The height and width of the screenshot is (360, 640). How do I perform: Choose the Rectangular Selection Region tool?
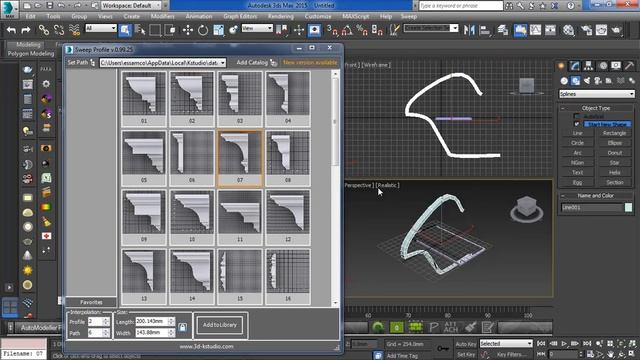[155, 30]
